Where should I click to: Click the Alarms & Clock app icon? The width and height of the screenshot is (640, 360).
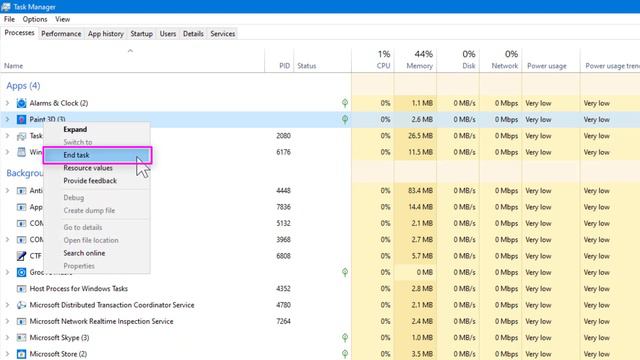coord(21,103)
